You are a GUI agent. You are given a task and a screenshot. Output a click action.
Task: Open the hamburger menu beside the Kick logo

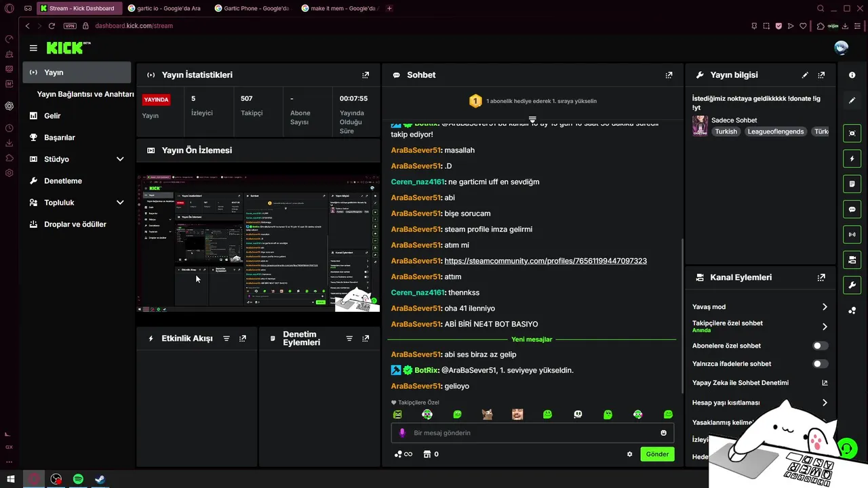pos(33,48)
